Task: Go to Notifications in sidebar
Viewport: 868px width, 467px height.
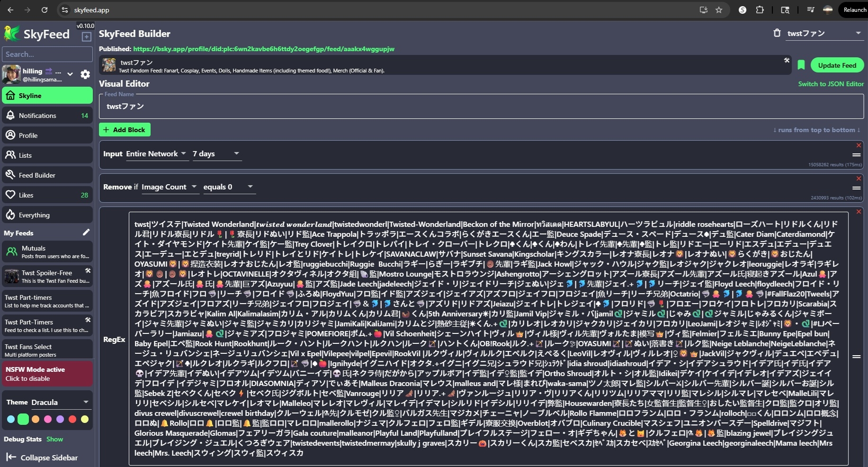Action: pos(47,116)
